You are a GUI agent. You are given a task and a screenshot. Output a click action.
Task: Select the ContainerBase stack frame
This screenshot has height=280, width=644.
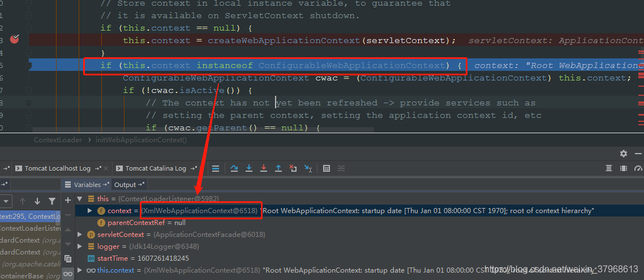(x=31, y=276)
